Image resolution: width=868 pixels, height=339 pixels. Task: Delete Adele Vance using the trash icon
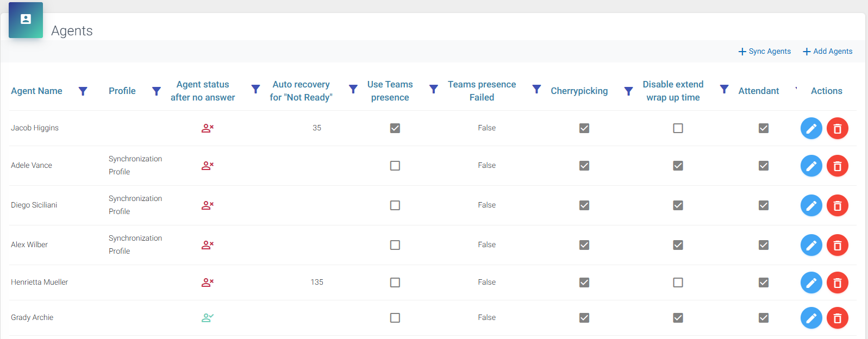837,166
